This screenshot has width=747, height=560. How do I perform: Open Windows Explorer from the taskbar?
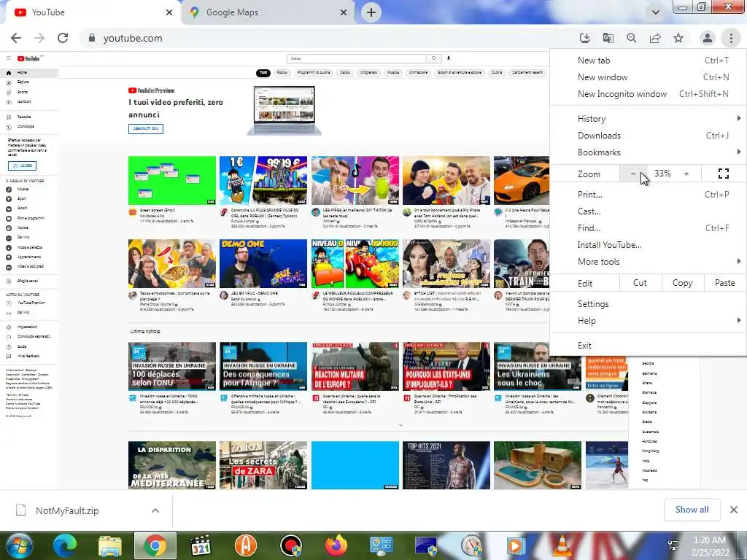tap(110, 545)
